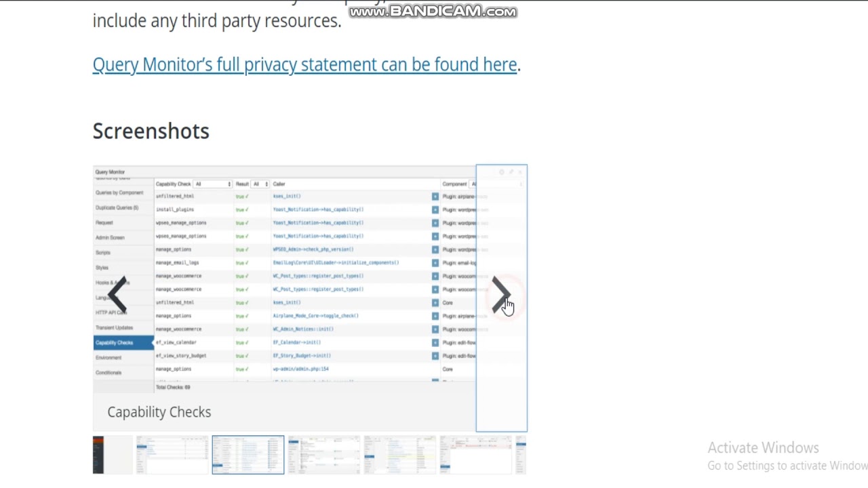Open the 'Conditionals' sidebar item
The image size is (868, 488).
coord(108,373)
